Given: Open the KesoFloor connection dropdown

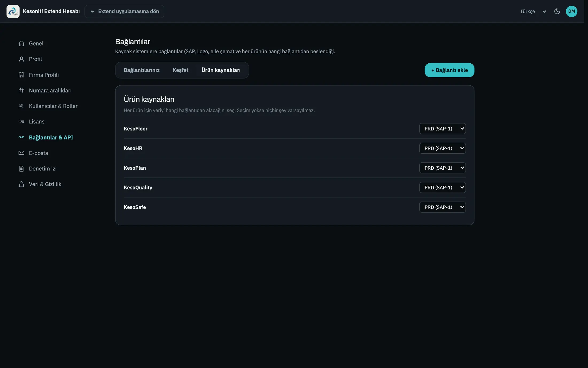Looking at the screenshot, I should click(x=442, y=129).
